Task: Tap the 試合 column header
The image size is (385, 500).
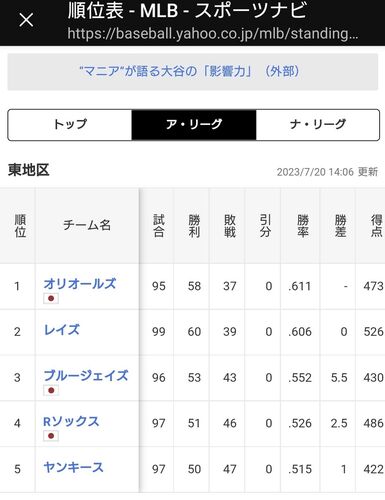Action: coord(159,226)
